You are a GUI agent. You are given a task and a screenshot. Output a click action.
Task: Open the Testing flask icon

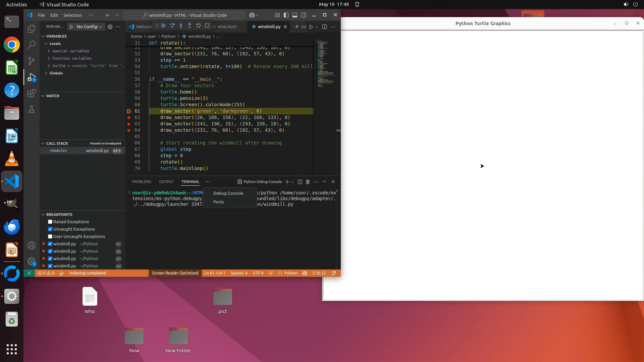(x=32, y=110)
